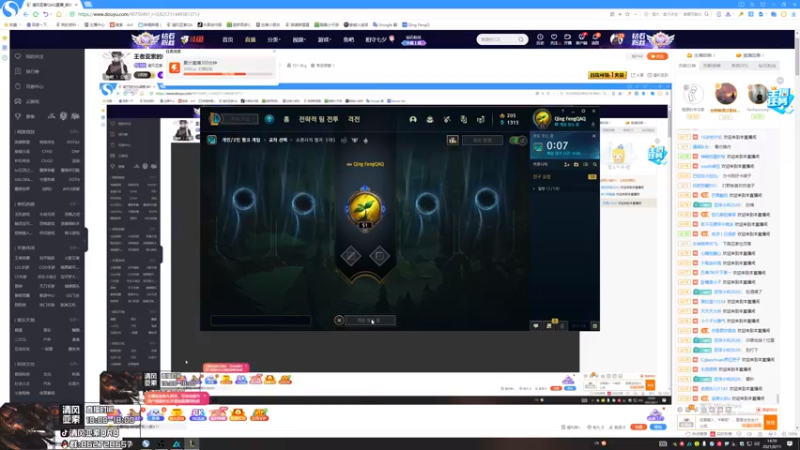Click the left diamond summoner spell slot
Viewport: 800px width, 450px height.
pos(351,256)
